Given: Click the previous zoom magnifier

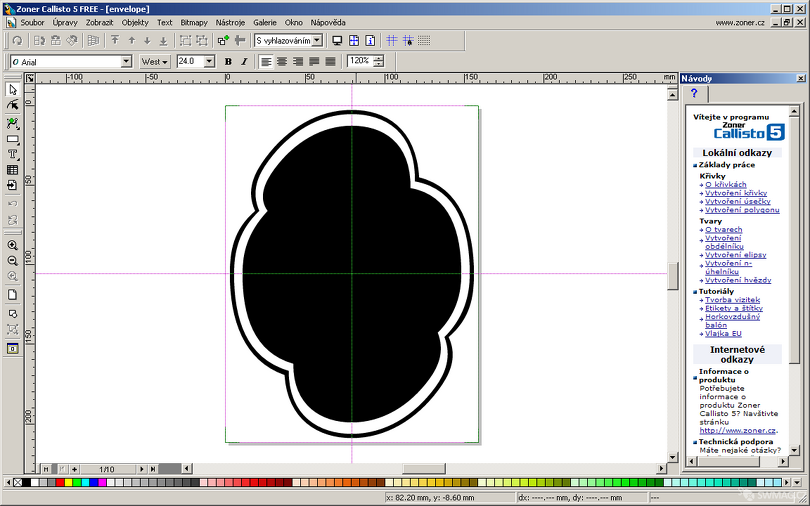Looking at the screenshot, I should (13, 276).
